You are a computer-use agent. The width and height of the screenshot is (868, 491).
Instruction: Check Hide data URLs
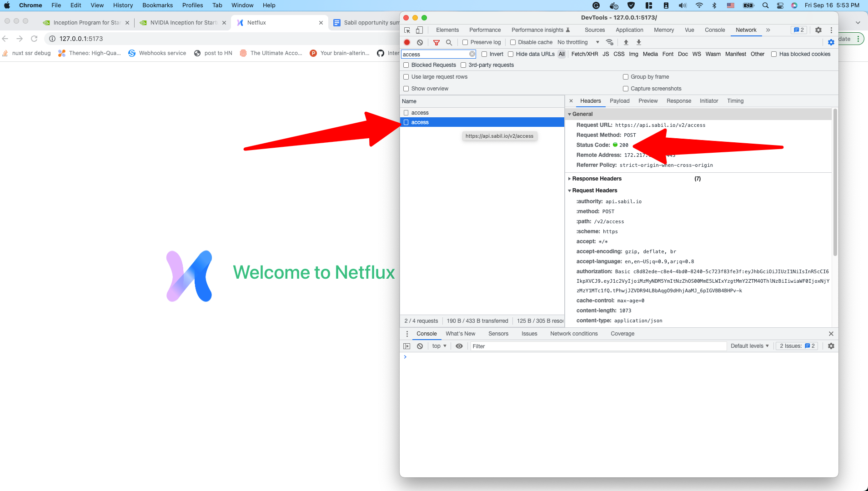tap(511, 54)
